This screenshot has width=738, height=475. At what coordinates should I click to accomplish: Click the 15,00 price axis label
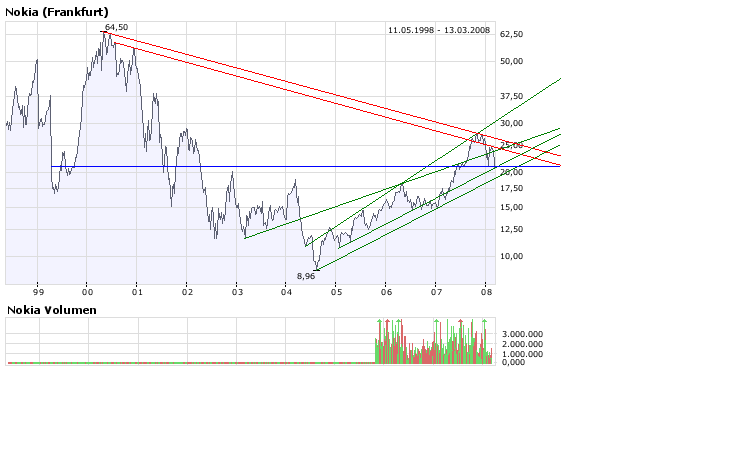[x=512, y=207]
